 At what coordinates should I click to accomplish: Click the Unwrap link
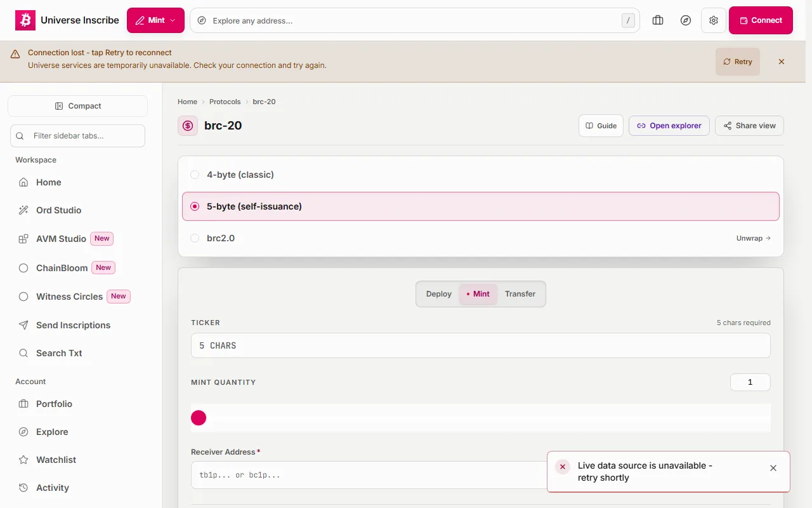coord(754,238)
